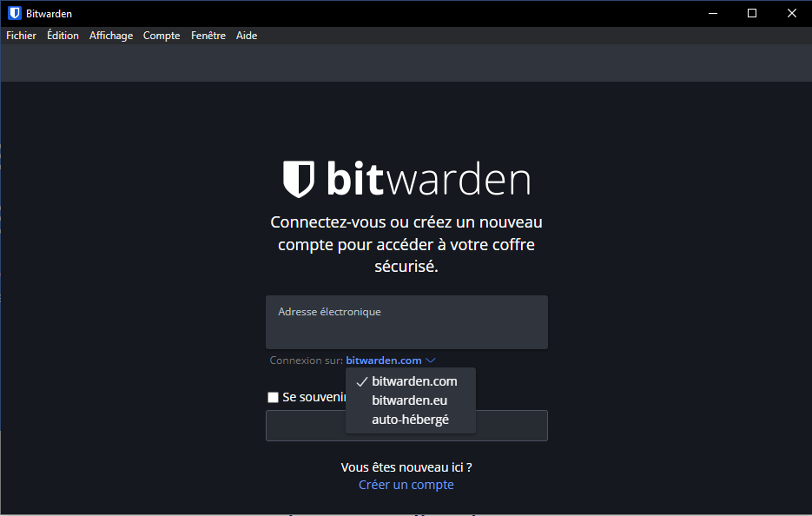Click the large bitwarden logo shield
The width and height of the screenshot is (812, 516).
pos(299,179)
